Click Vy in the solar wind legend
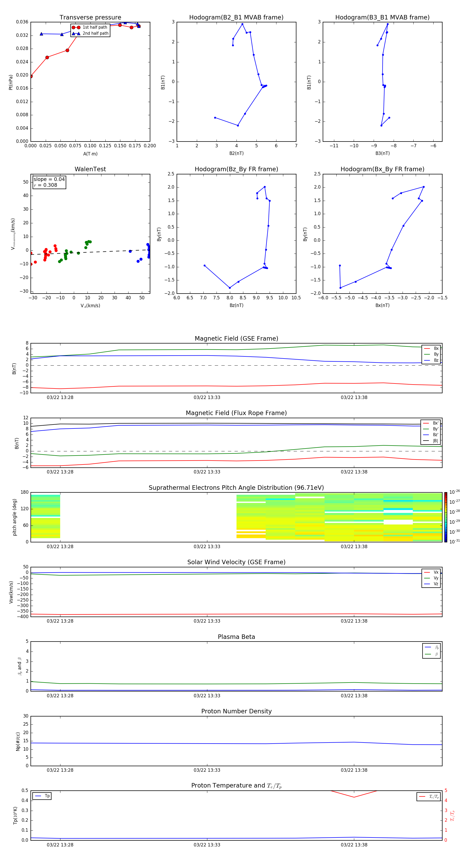 [x=431, y=578]
